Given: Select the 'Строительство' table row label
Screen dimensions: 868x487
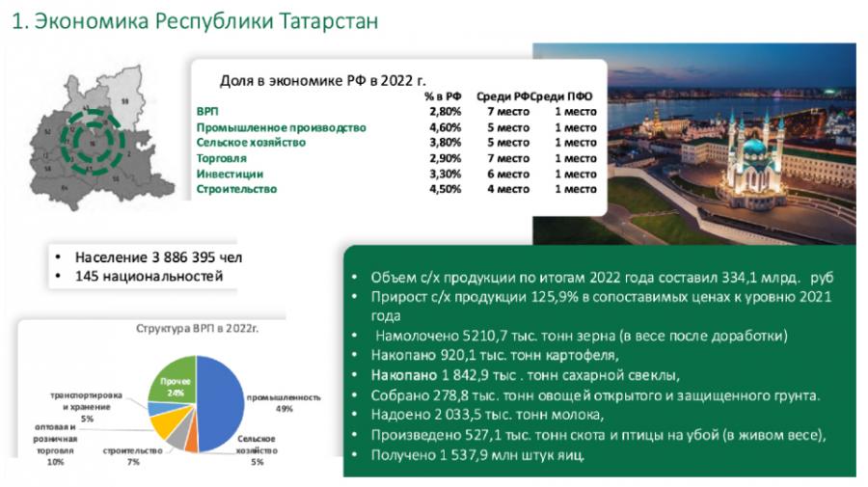Looking at the screenshot, I should (236, 189).
